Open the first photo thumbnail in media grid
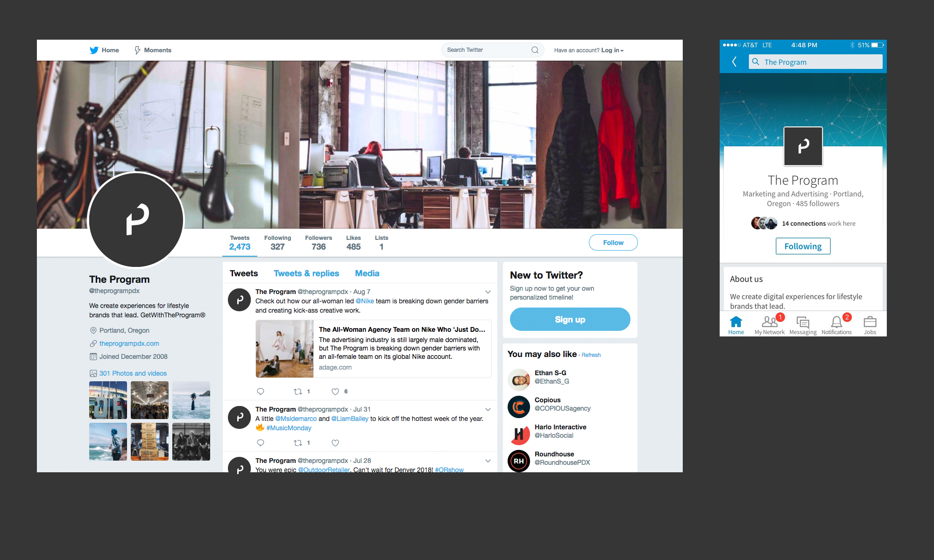This screenshot has width=934, height=560. tap(108, 400)
